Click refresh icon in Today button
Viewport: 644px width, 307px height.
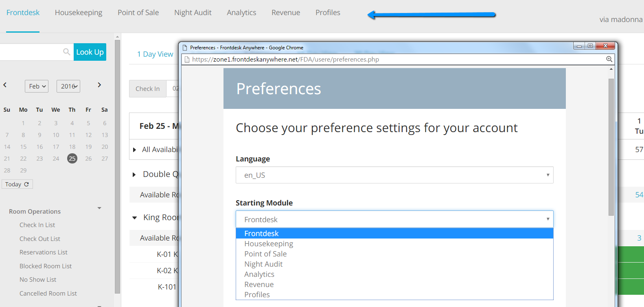pyautogui.click(x=26, y=184)
